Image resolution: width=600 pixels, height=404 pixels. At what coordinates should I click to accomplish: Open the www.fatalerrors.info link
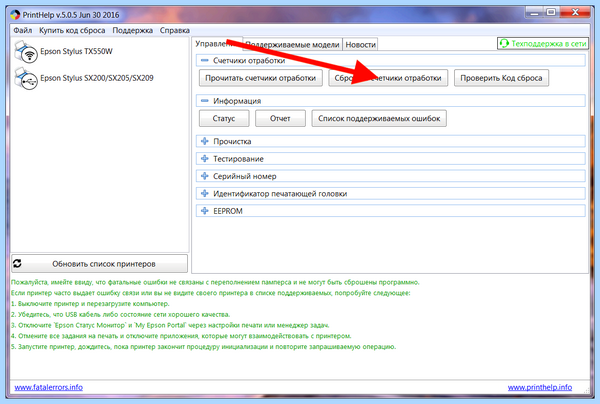coord(49,387)
